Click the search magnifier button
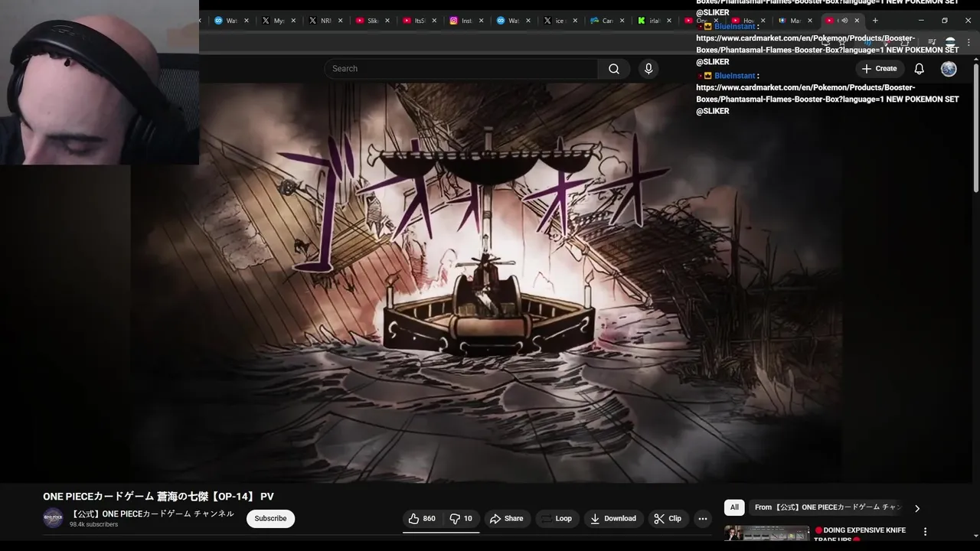 click(x=614, y=69)
